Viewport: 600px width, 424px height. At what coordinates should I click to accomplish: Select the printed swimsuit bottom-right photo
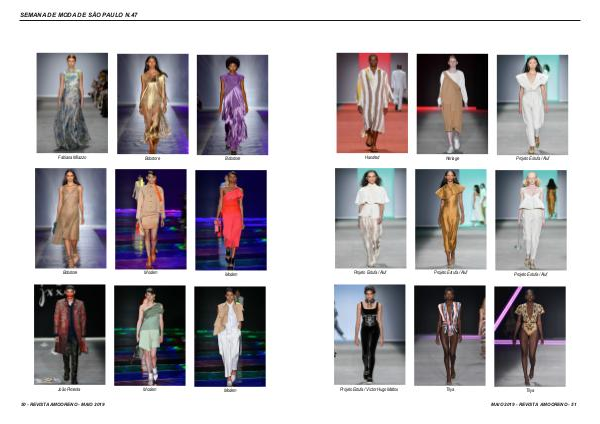click(x=529, y=336)
